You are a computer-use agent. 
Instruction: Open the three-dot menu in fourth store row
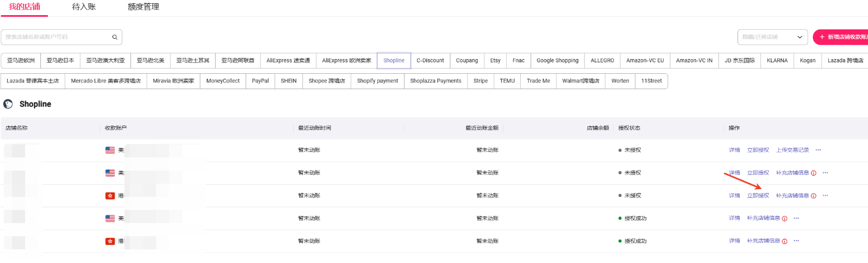796,218
